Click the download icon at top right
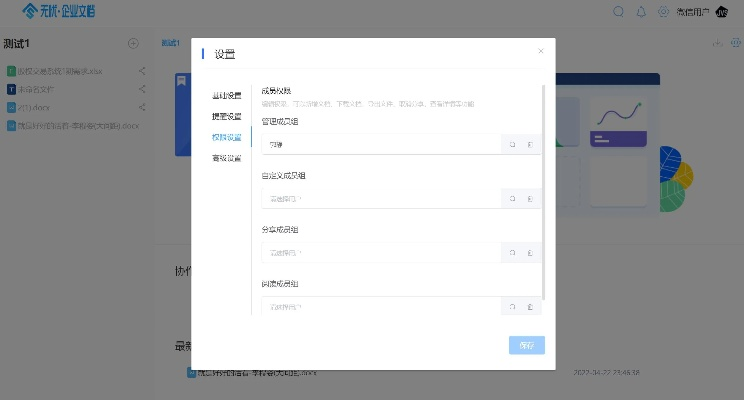This screenshot has width=744, height=400. point(717,43)
